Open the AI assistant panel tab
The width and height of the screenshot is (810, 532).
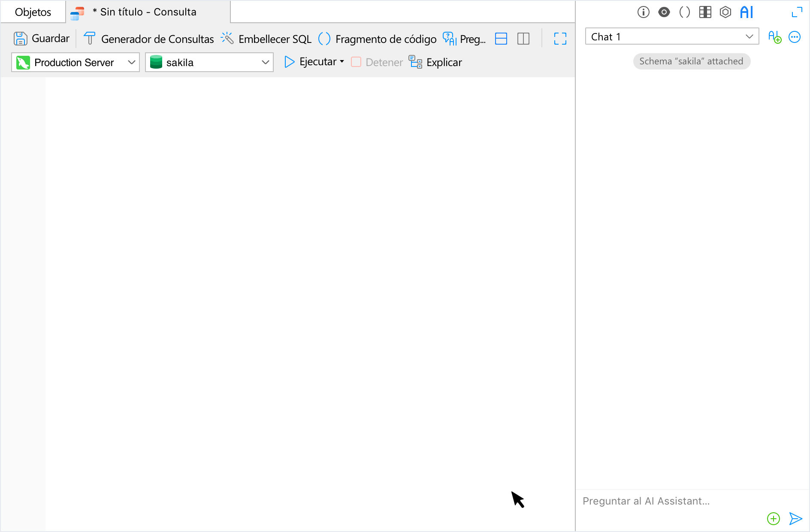(x=747, y=12)
